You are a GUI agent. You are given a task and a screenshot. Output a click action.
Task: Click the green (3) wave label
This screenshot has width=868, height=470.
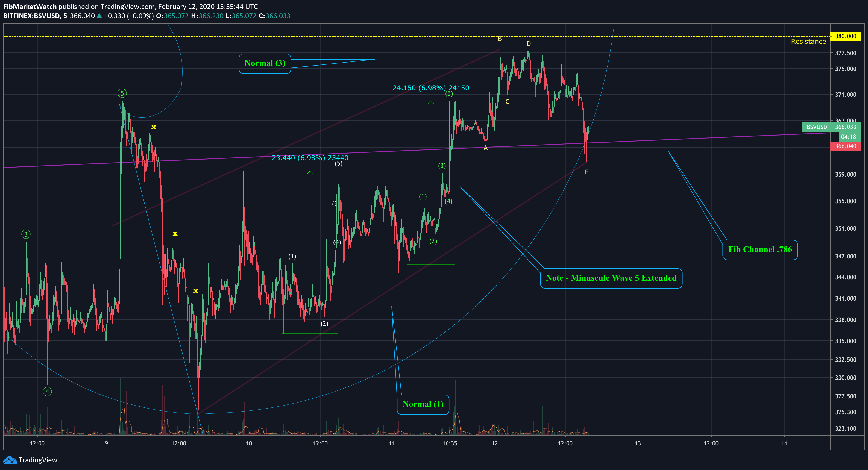pyautogui.click(x=442, y=166)
